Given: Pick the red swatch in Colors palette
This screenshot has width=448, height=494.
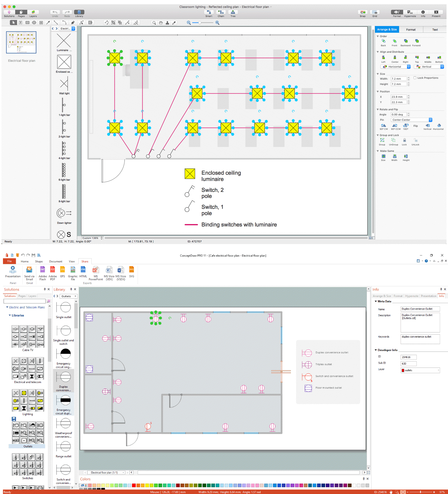Looking at the screenshot, I should [134, 485].
